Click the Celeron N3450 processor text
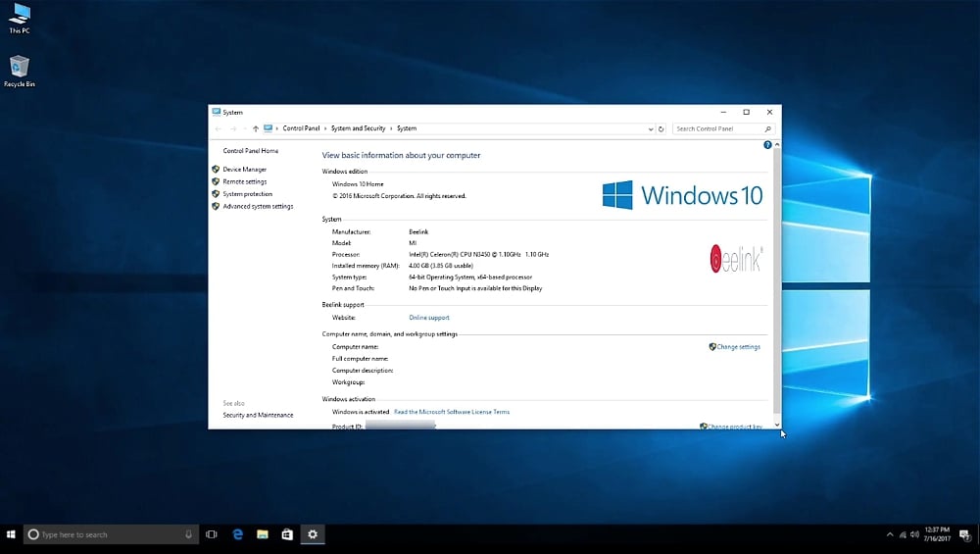980x554 pixels. [x=479, y=255]
